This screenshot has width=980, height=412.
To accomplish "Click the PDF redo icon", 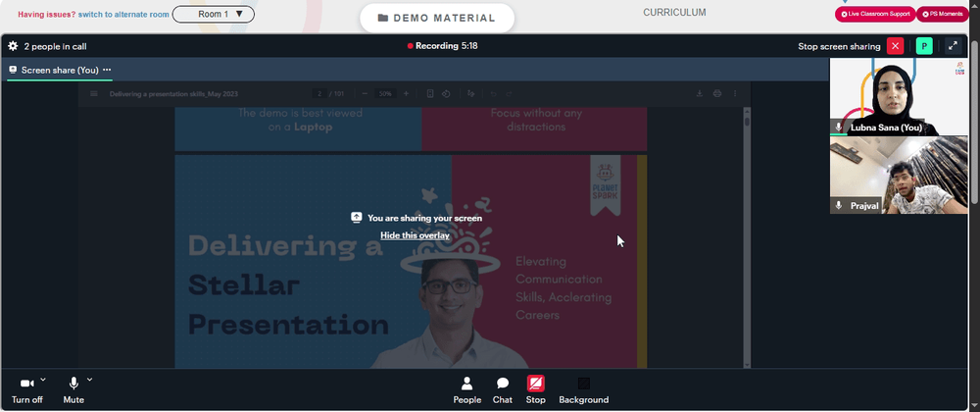I will [x=510, y=94].
